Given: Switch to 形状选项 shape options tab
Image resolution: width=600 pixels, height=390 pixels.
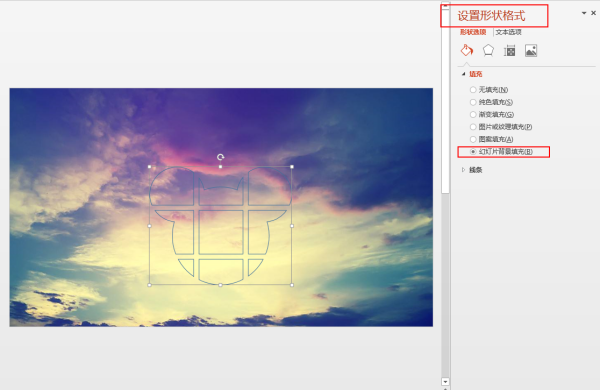Looking at the screenshot, I should pyautogui.click(x=473, y=32).
